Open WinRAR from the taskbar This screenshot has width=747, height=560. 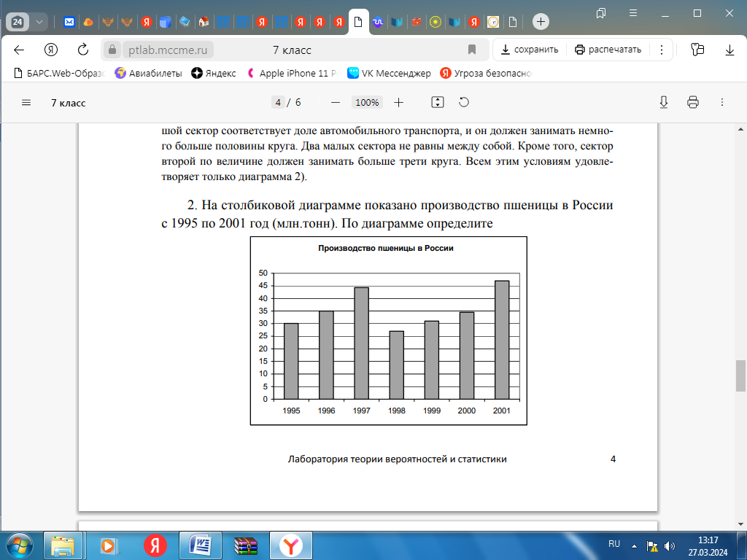pos(246,545)
